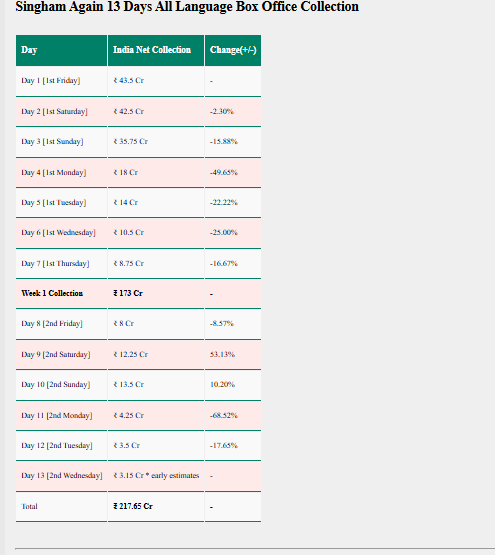
Task: Select the Day 11 [2nd Monday] cell
Action: coord(61,416)
